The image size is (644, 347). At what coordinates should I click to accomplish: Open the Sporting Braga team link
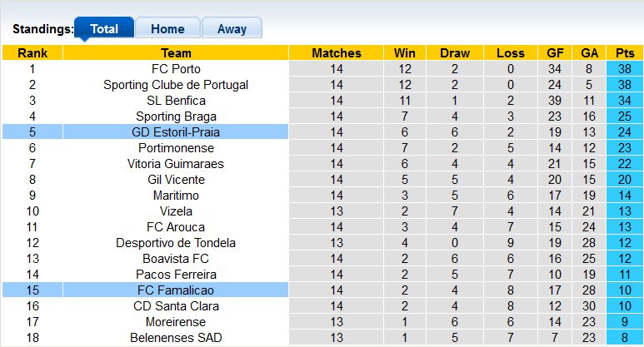pos(176,116)
